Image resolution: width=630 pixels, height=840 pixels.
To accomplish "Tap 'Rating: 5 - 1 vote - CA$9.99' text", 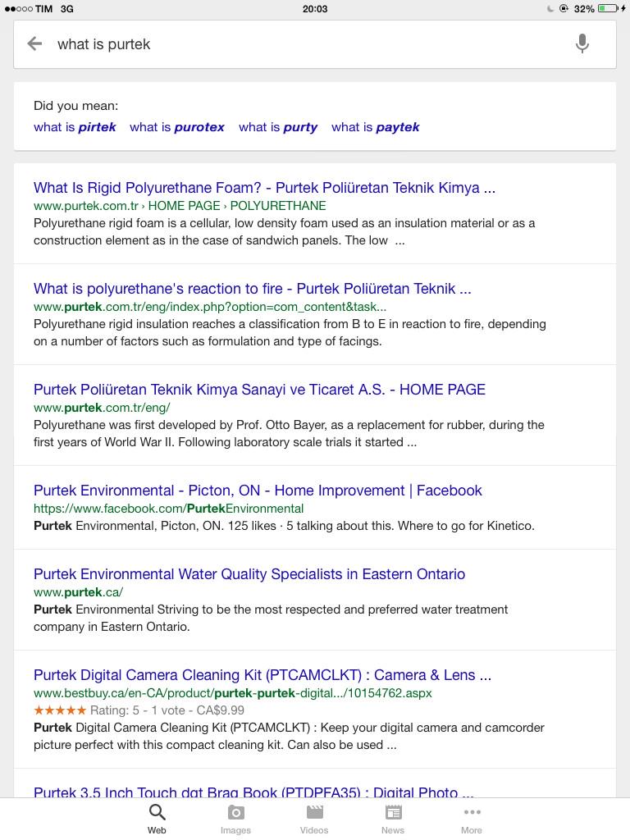I will [167, 710].
